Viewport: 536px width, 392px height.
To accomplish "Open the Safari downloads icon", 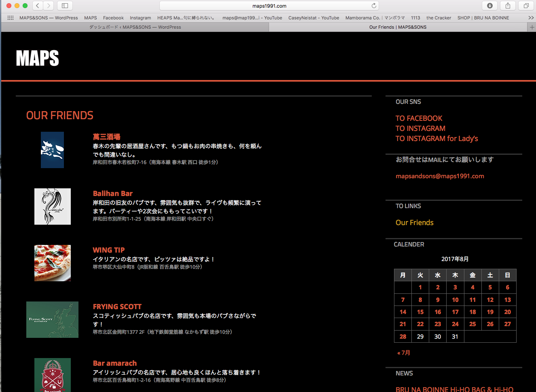I will click(x=489, y=6).
